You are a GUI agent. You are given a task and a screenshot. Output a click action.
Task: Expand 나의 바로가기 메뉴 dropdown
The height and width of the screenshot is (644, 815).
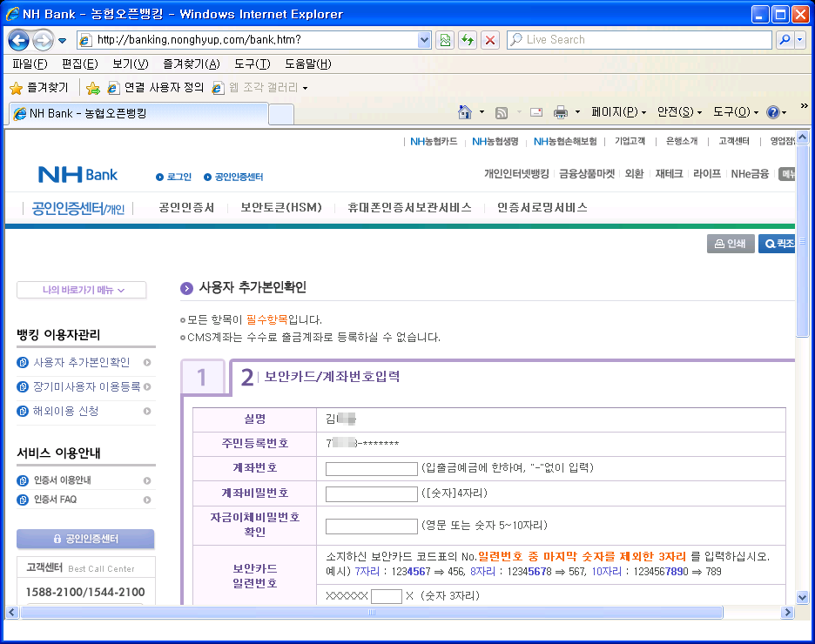(x=82, y=290)
